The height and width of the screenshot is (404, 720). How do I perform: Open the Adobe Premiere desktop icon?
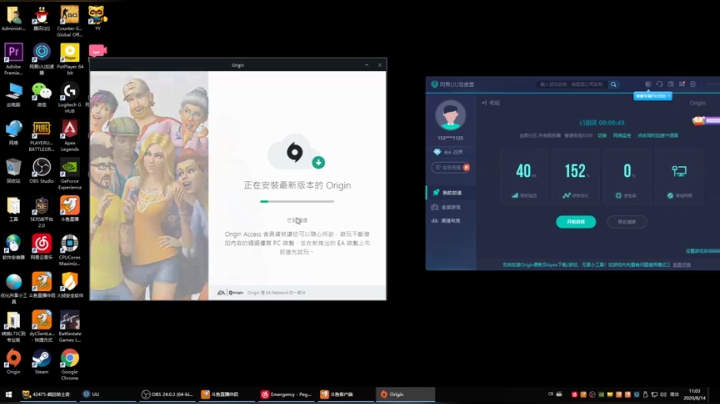coord(13,59)
